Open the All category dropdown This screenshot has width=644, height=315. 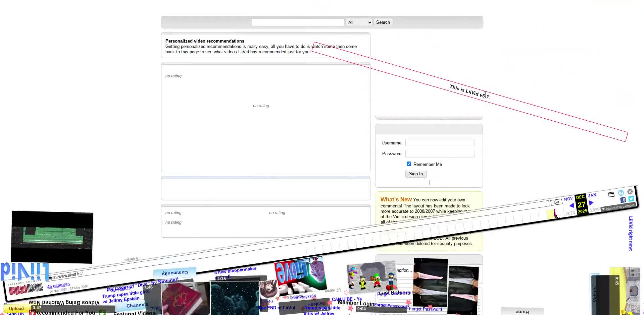coord(359,22)
